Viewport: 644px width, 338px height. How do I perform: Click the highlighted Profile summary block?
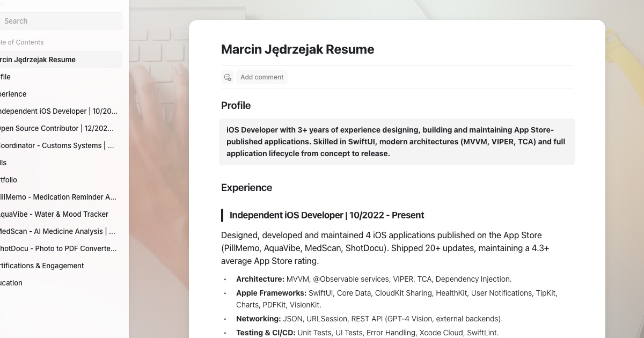397,142
